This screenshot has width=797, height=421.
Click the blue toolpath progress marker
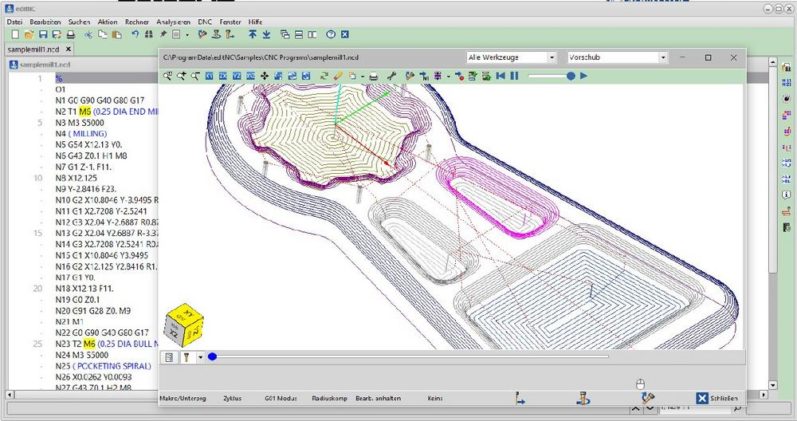(x=212, y=356)
